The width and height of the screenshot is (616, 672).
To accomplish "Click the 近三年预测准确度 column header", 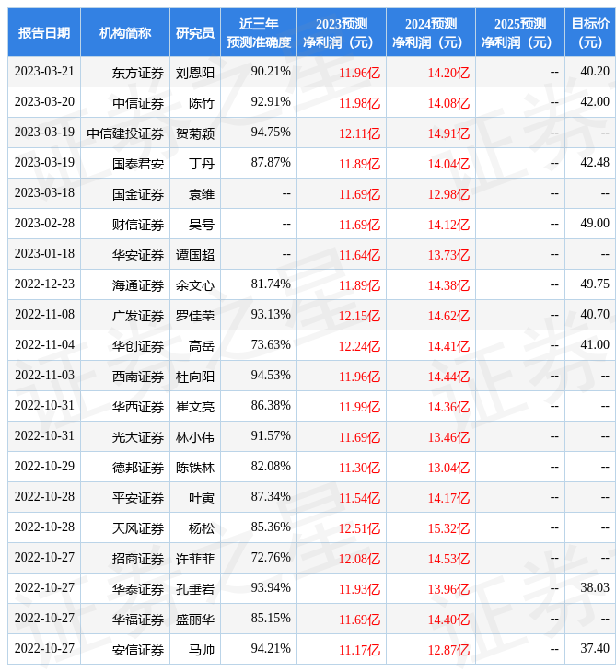I will point(259,32).
